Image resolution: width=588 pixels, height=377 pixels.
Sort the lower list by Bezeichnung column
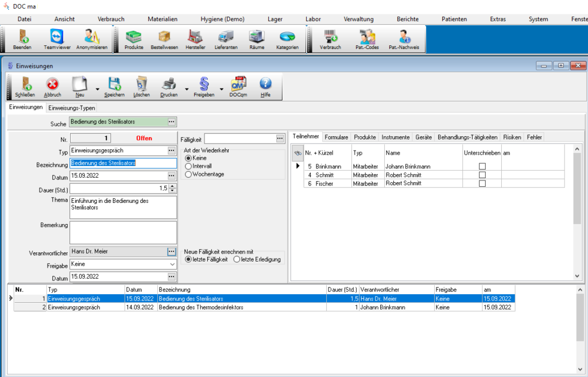[x=242, y=290]
